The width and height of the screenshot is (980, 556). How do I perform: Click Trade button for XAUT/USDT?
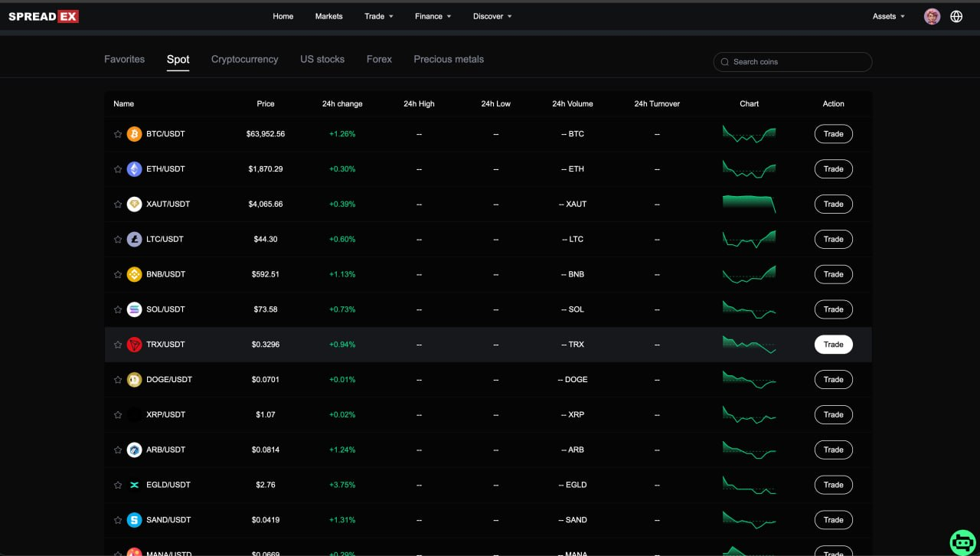833,204
